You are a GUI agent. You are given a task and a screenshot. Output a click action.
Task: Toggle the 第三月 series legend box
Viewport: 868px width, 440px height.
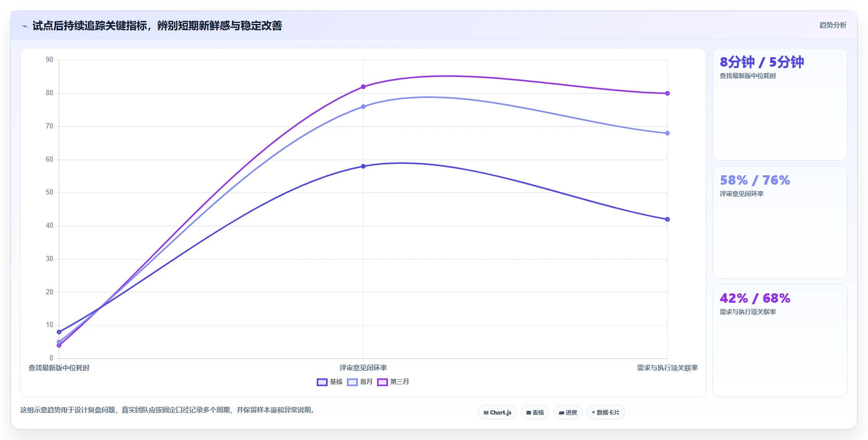click(x=382, y=382)
